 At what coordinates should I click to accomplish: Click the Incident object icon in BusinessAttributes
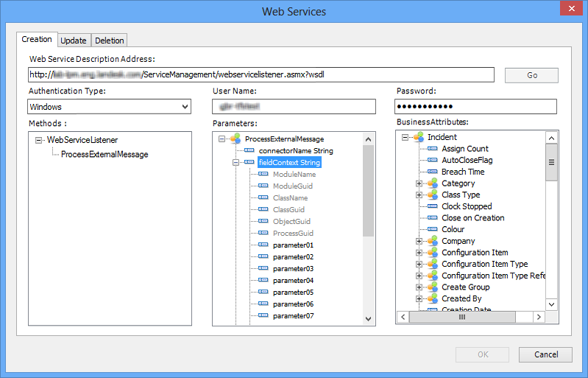[419, 137]
